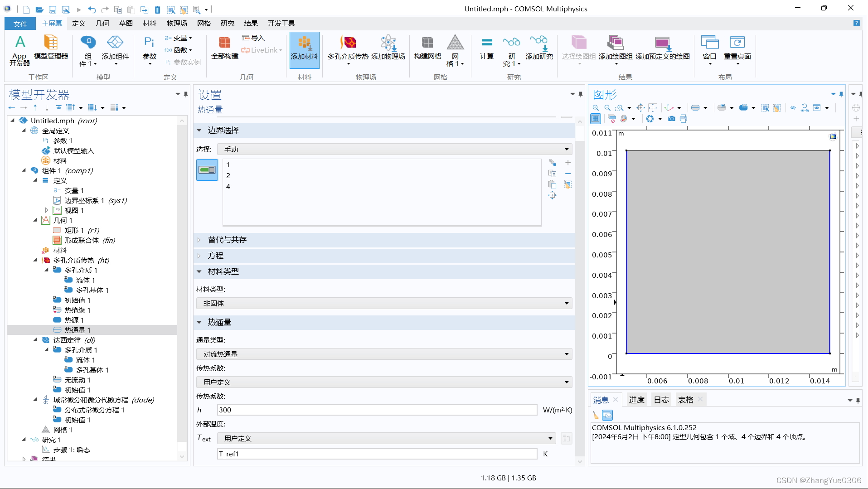Click the Delete trash icon
This screenshot has height=489, width=868.
157,10
